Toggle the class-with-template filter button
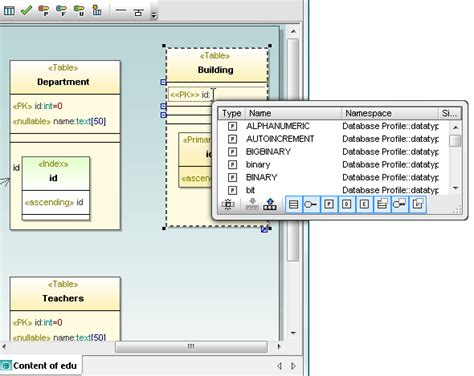This screenshot has height=376, width=474. pos(382,204)
